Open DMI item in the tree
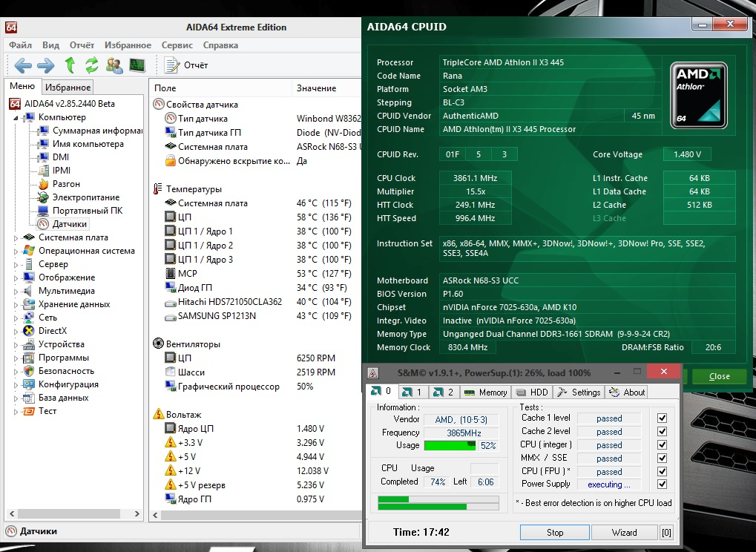Viewport: 756px width, 552px height. coord(53,157)
